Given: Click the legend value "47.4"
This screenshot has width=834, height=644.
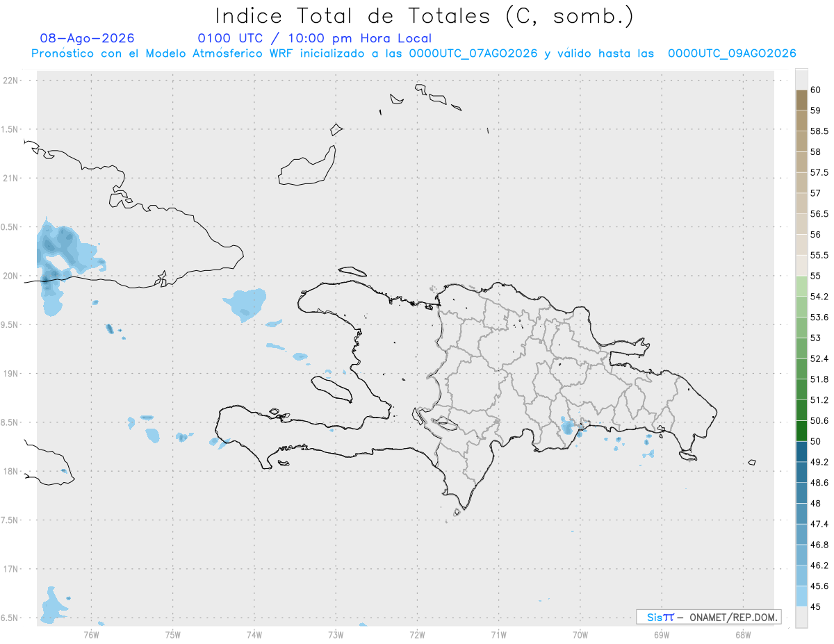Looking at the screenshot, I should coord(819,524).
